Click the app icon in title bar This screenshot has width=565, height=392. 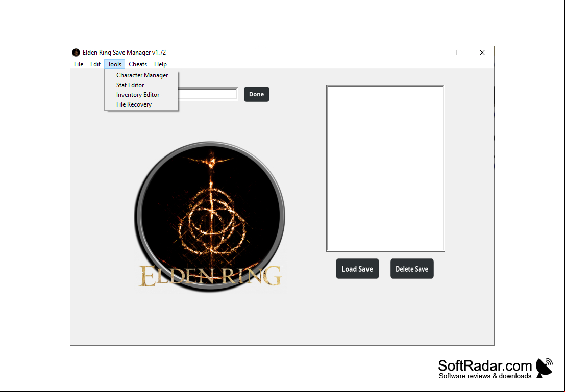76,53
